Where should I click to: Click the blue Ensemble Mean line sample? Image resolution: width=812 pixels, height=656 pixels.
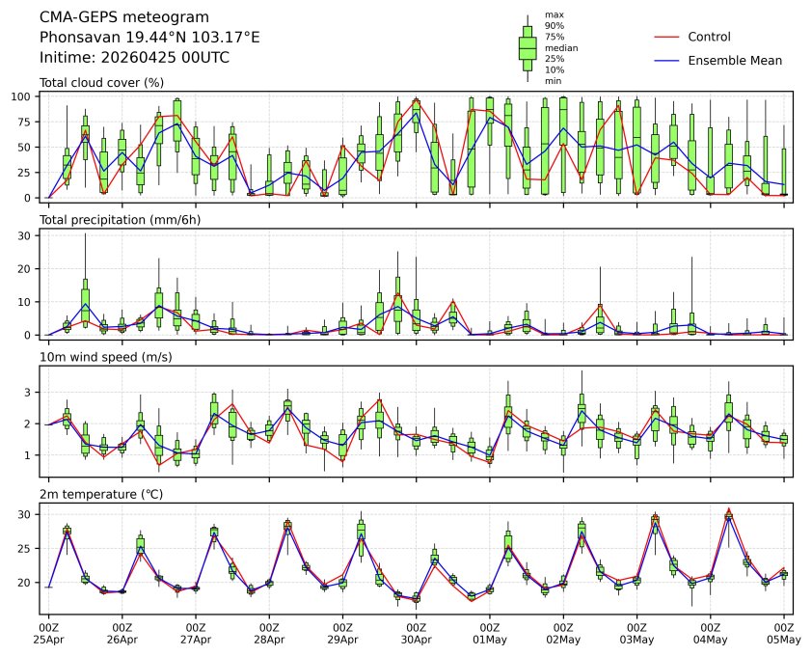[668, 60]
